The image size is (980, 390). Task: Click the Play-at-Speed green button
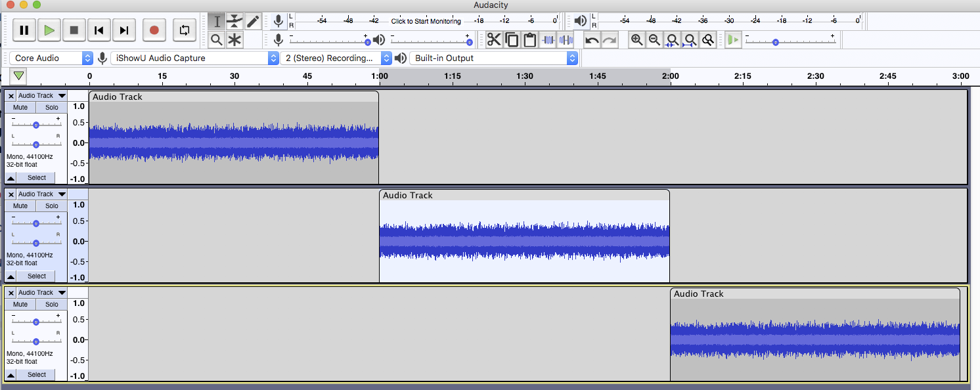click(x=733, y=40)
